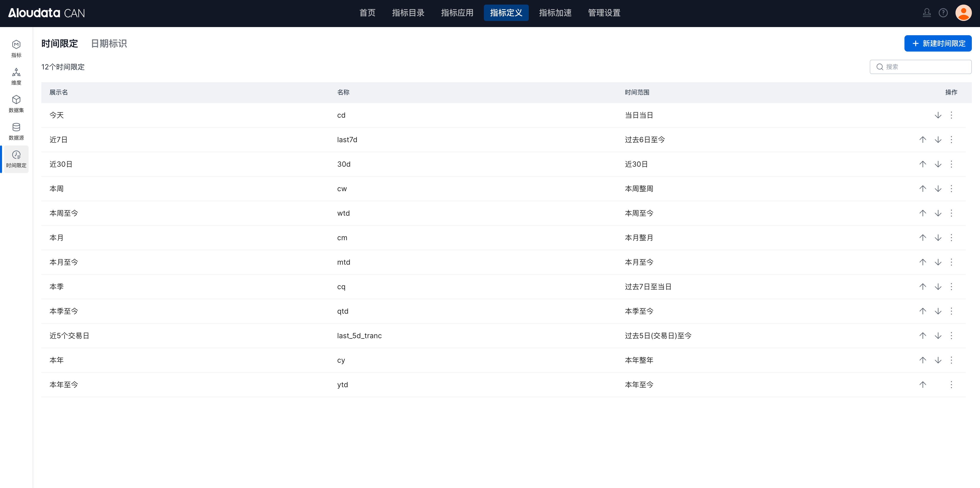Open more options menu for 本年 row
Image resolution: width=980 pixels, height=488 pixels.
click(x=951, y=360)
